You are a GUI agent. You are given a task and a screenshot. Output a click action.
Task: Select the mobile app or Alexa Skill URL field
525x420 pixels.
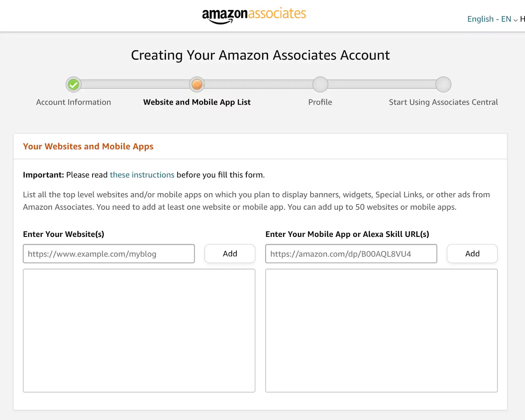(x=350, y=253)
